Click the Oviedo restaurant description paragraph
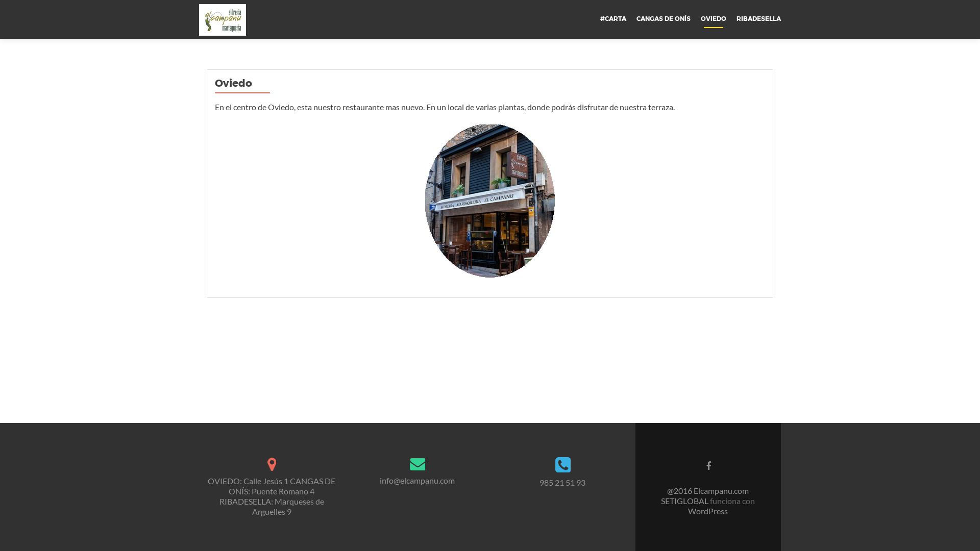This screenshot has width=980, height=551. (444, 107)
